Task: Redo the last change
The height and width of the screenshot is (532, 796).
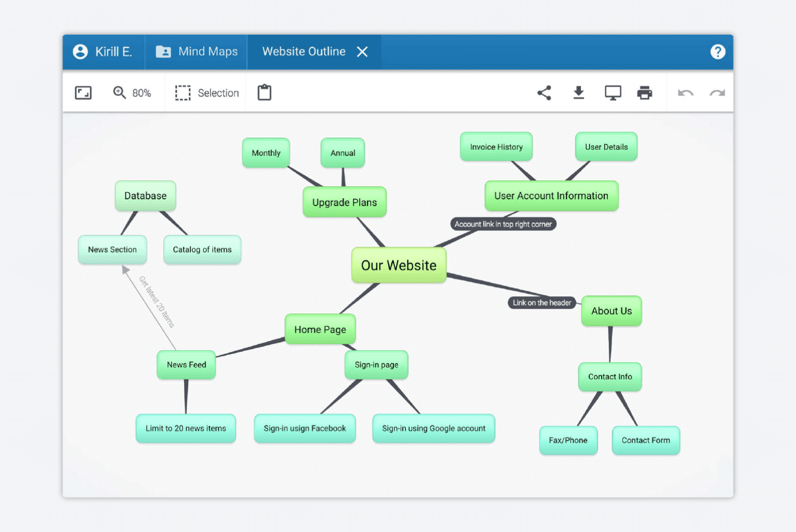Action: click(717, 93)
